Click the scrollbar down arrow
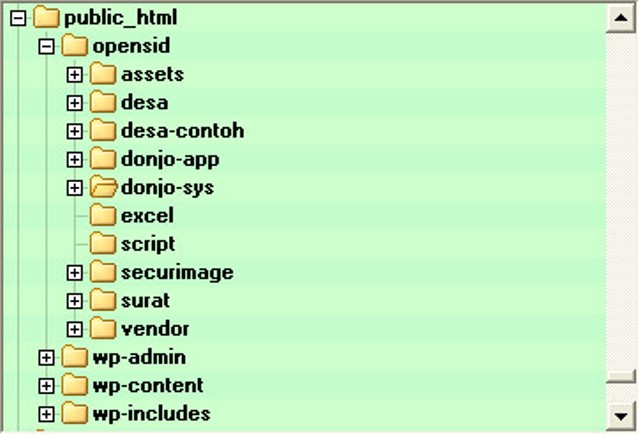 coord(621,416)
